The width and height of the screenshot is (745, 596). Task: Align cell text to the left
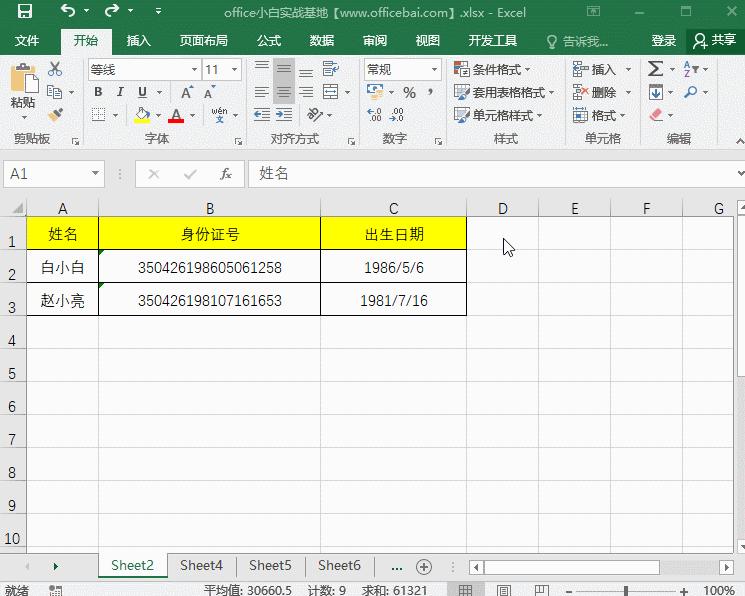(x=262, y=92)
